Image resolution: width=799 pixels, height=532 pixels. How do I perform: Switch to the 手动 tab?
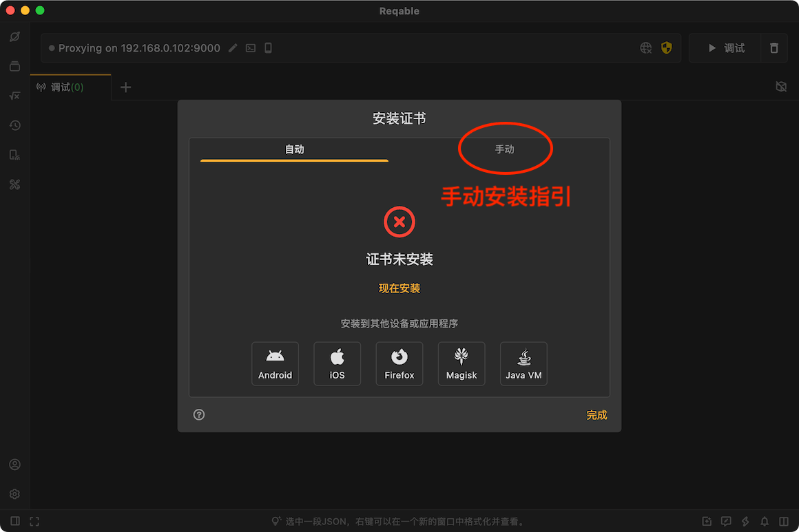504,149
